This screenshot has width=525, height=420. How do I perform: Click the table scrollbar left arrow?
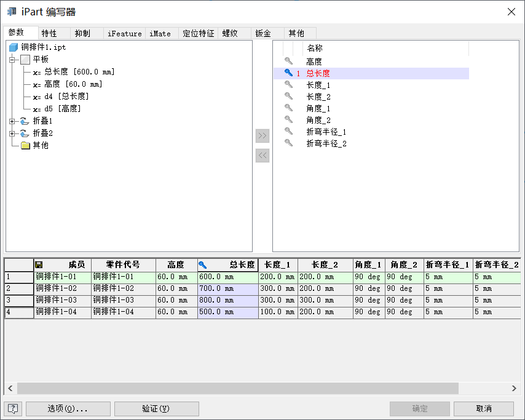point(10,389)
